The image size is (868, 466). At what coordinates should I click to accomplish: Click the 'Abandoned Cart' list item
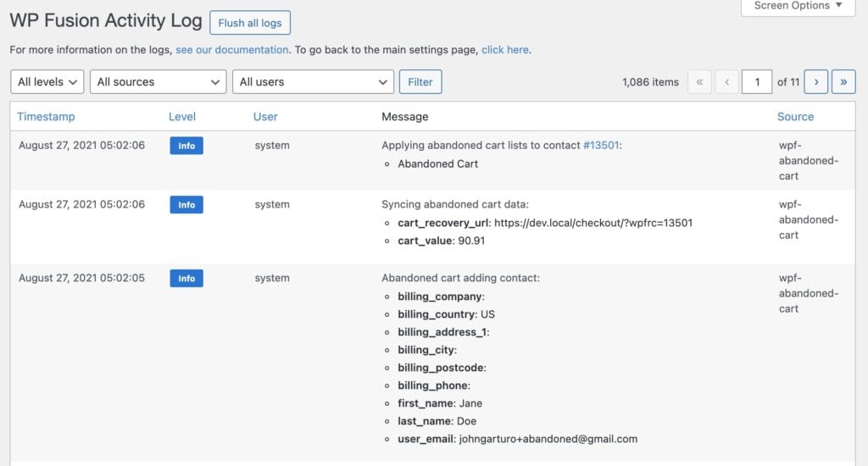point(438,164)
